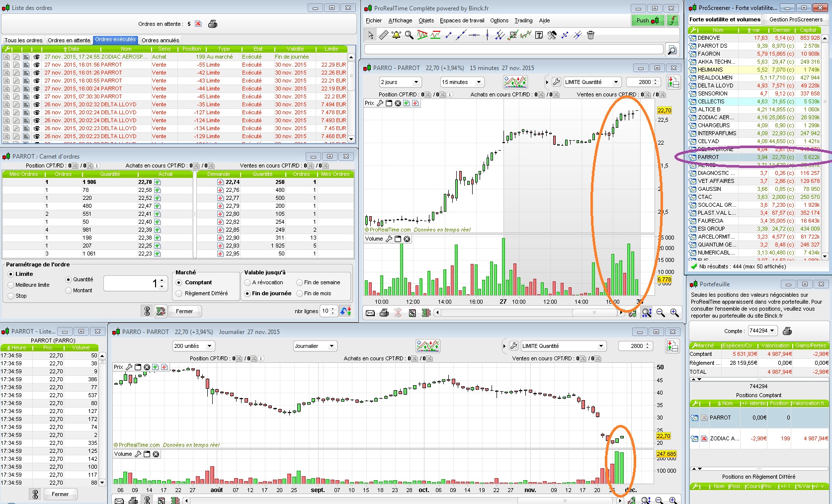Activate the magnifying glass tool in drawing toolbar
832x504 pixels.
tap(409, 35)
